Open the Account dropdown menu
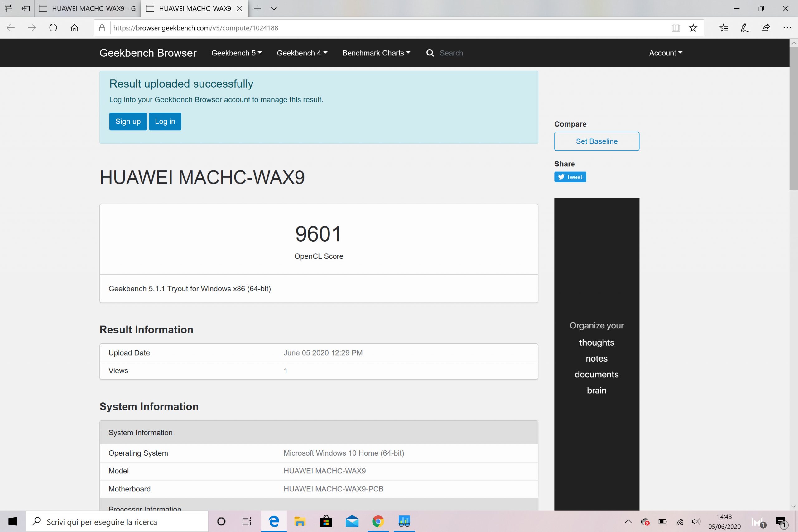Viewport: 798px width, 532px height. pyautogui.click(x=665, y=53)
